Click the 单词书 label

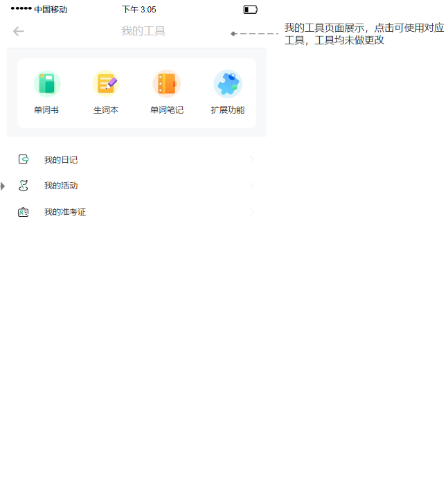pyautogui.click(x=46, y=110)
